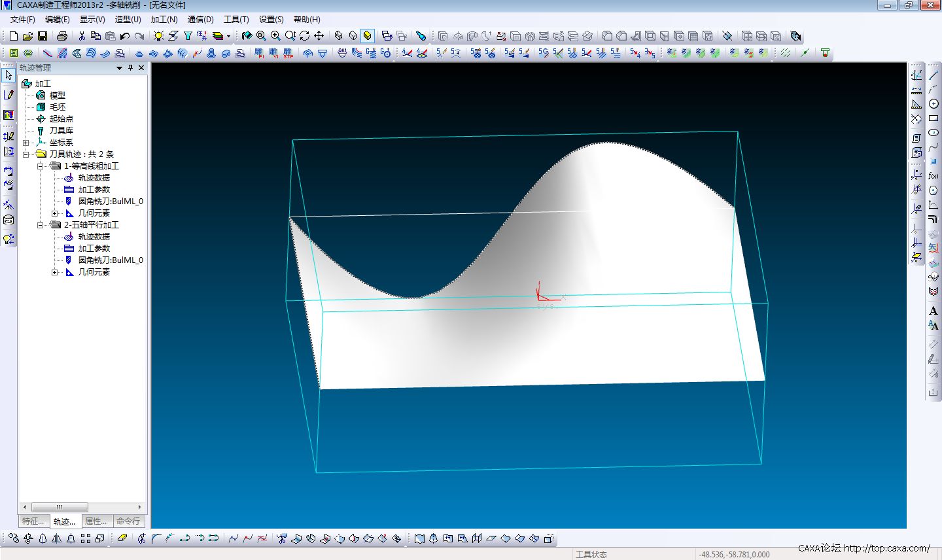The image size is (942, 560).
Task: Click the horizontal scrollbar in the tree panel
Action: (60, 507)
